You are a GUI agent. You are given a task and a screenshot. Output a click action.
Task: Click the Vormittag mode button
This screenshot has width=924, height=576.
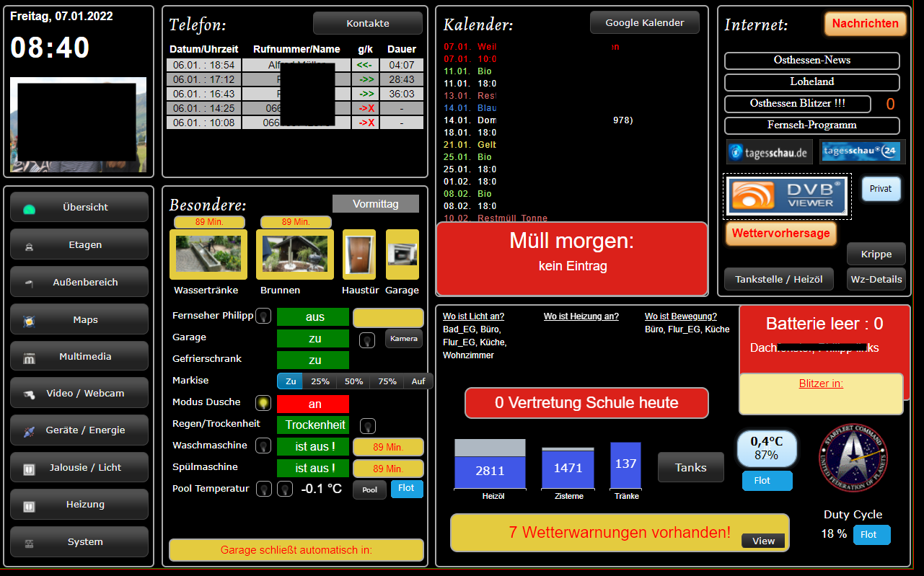[376, 204]
